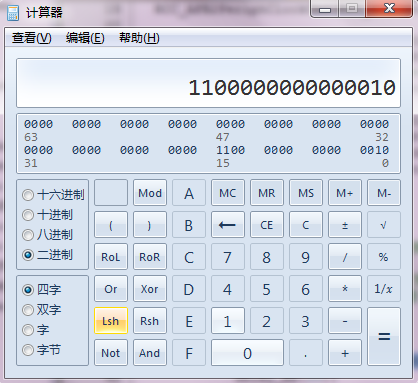The image size is (418, 383).
Task: Click the addition plus button
Action: (345, 353)
